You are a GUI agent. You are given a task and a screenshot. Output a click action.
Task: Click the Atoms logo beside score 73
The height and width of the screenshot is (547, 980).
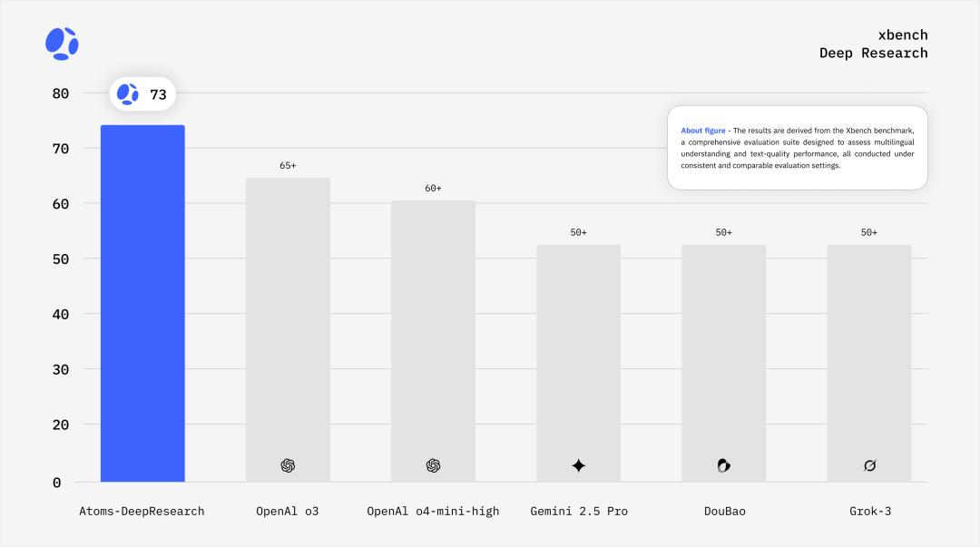point(128,93)
